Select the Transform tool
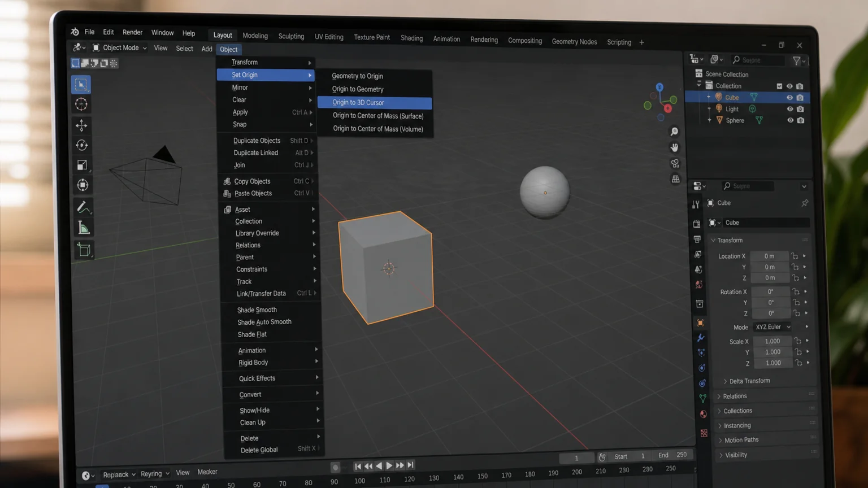The width and height of the screenshot is (868, 488). point(83,185)
